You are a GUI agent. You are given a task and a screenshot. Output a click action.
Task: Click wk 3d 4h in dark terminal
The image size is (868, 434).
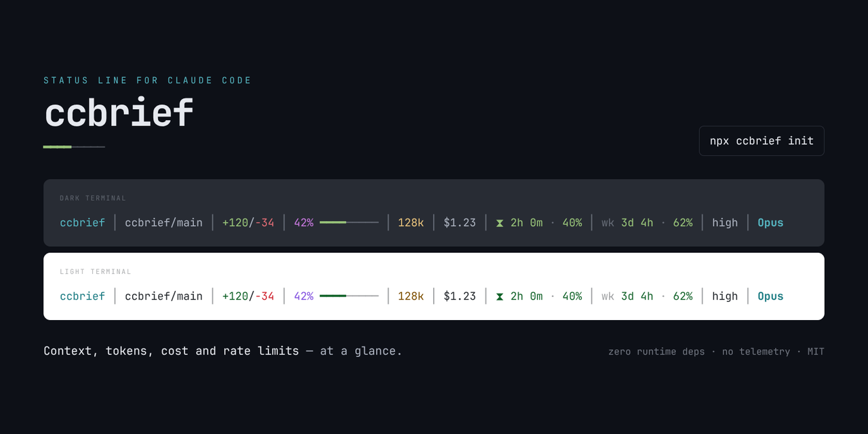click(x=627, y=222)
